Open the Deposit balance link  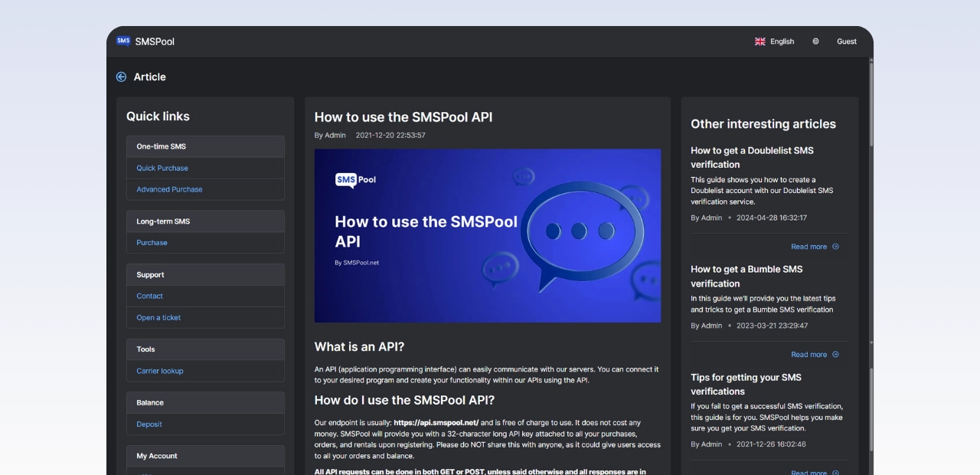[149, 424]
